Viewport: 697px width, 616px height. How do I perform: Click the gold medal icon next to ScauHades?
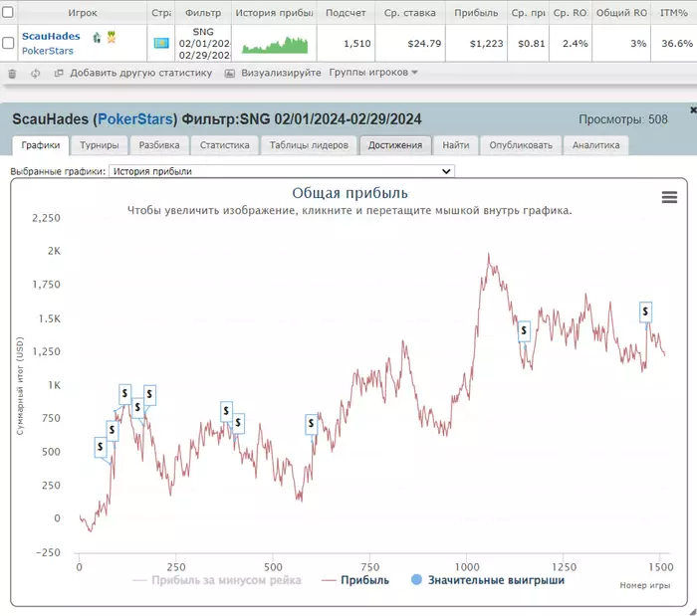[x=112, y=37]
